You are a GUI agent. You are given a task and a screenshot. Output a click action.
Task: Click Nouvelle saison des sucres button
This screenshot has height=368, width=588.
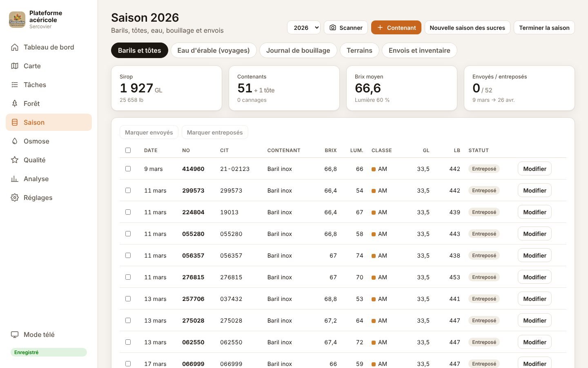pos(467,27)
